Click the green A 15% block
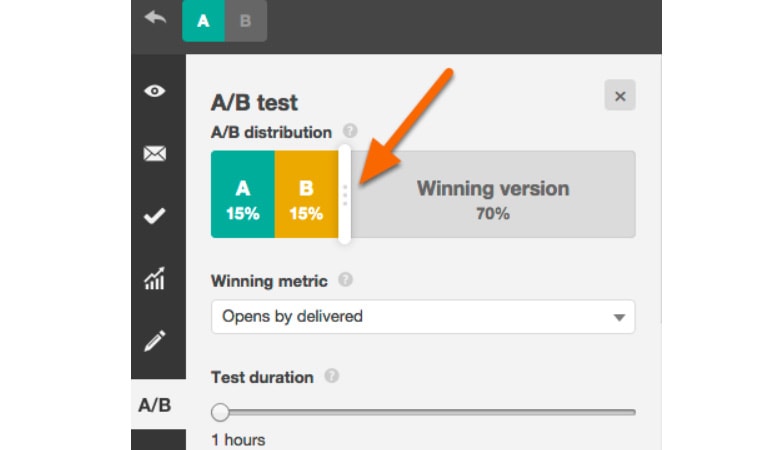Screen dimensions: 768x450 point(243,194)
